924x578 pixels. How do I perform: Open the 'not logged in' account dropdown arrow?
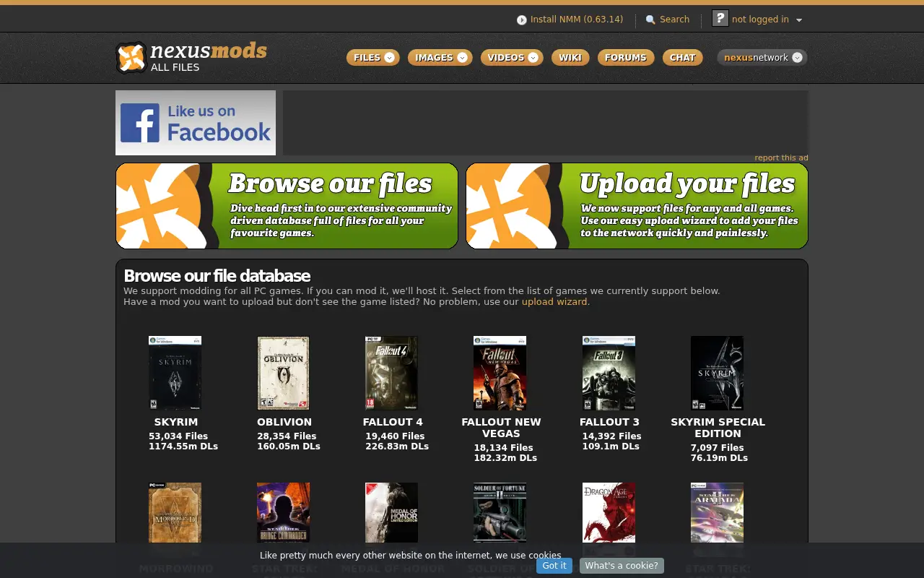799,20
